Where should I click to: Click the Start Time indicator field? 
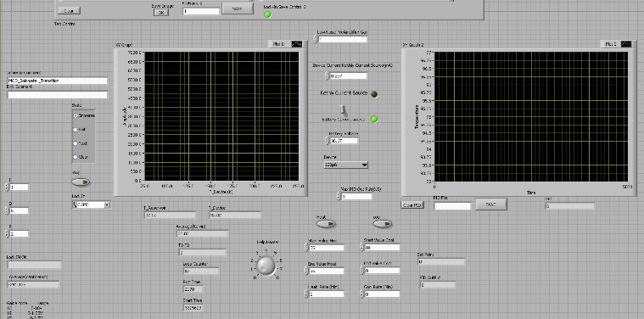tap(193, 307)
